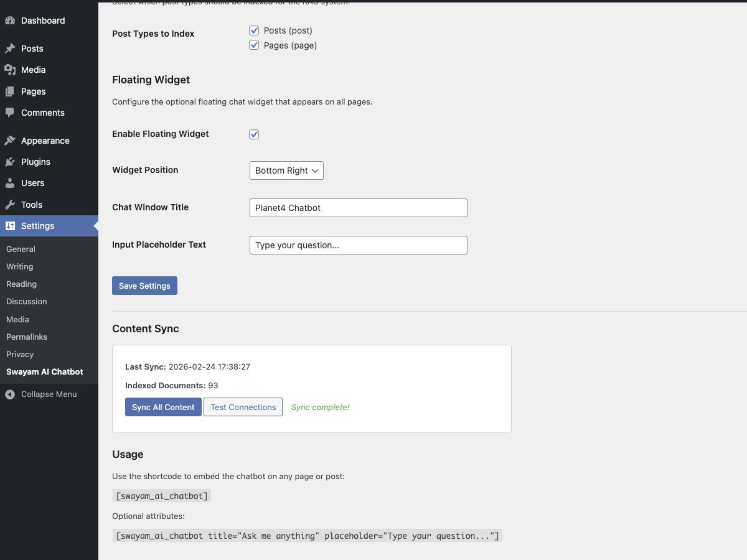Uncheck Pages (page) under Post Types to Index
This screenshot has height=560, width=747.
click(254, 45)
